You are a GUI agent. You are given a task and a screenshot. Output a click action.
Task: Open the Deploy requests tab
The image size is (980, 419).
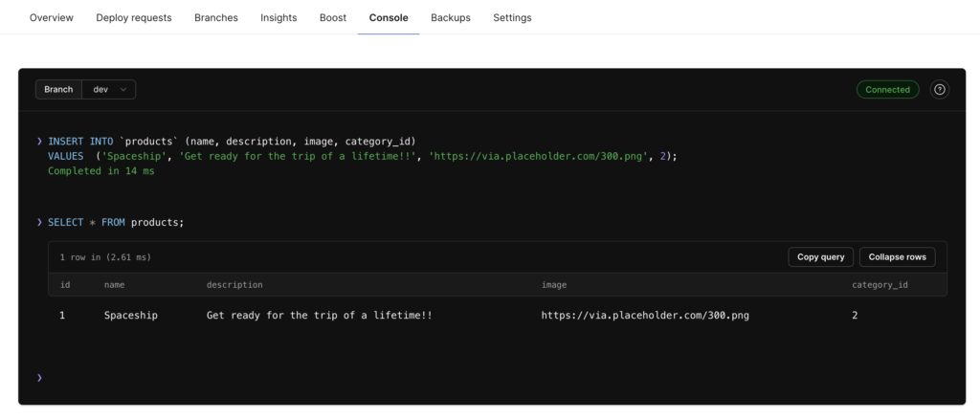(x=134, y=17)
